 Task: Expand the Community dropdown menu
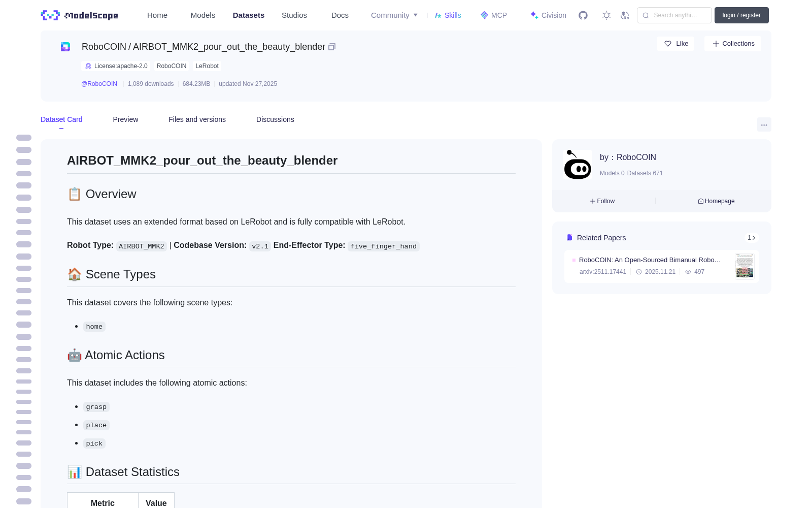click(394, 15)
